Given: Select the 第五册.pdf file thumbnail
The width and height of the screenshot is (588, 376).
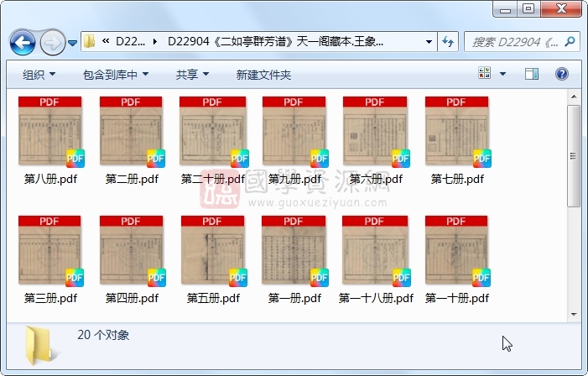Looking at the screenshot, I should coord(213,253).
